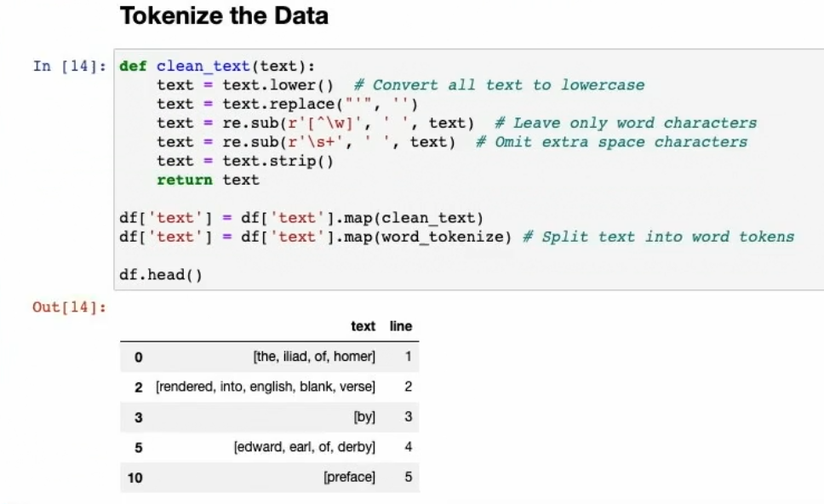Click the "line" column header

(x=401, y=326)
